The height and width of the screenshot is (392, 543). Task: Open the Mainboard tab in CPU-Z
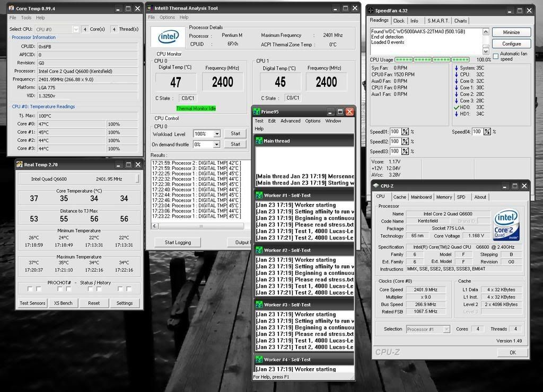coord(421,197)
